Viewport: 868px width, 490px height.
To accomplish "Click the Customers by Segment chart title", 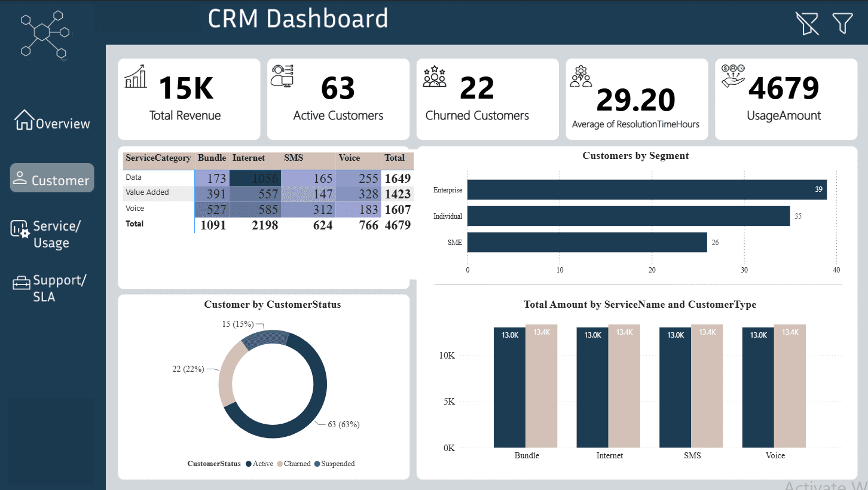I will tap(635, 156).
